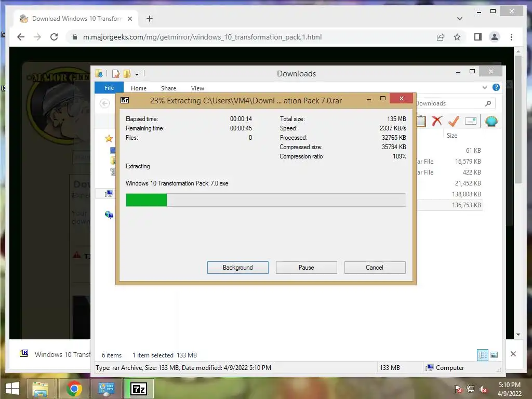532x399 pixels.
Task: Select the 16,579 KB file row
Action: [449, 162]
